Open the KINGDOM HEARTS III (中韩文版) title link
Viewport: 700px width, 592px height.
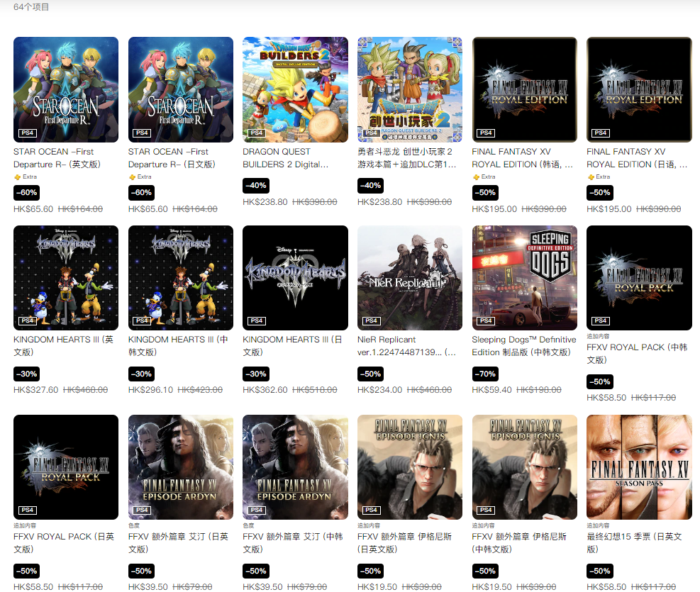point(178,346)
